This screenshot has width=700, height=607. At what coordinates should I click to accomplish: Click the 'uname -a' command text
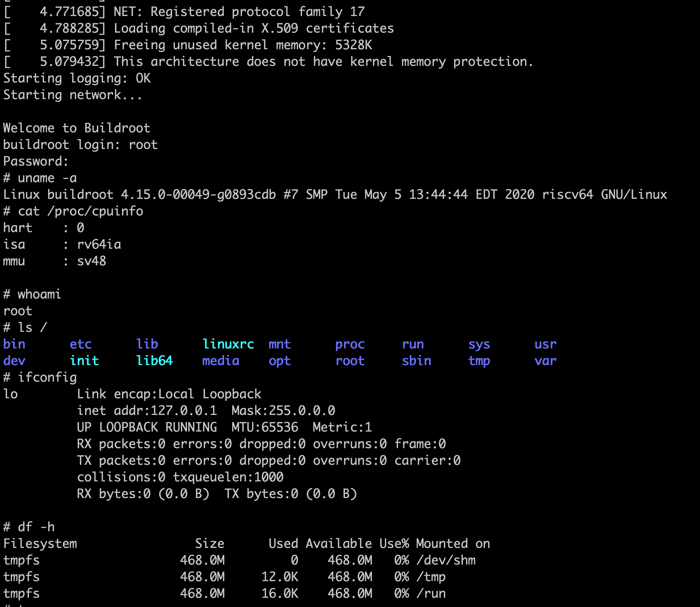[47, 178]
